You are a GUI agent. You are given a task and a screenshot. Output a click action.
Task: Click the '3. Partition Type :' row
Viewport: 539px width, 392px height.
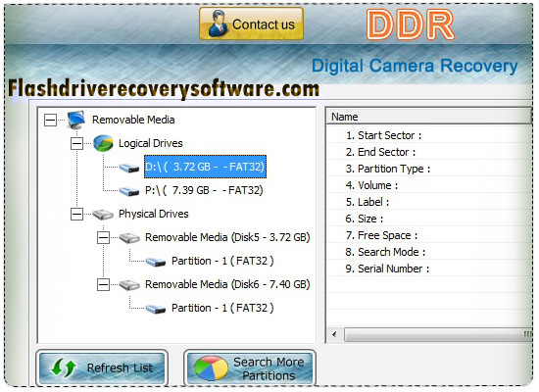428,169
